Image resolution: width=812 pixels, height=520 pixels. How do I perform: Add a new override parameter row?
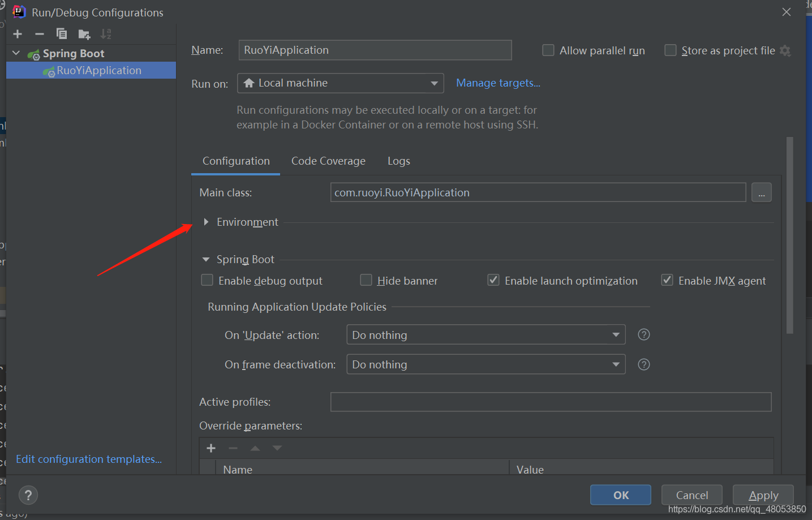pyautogui.click(x=210, y=448)
